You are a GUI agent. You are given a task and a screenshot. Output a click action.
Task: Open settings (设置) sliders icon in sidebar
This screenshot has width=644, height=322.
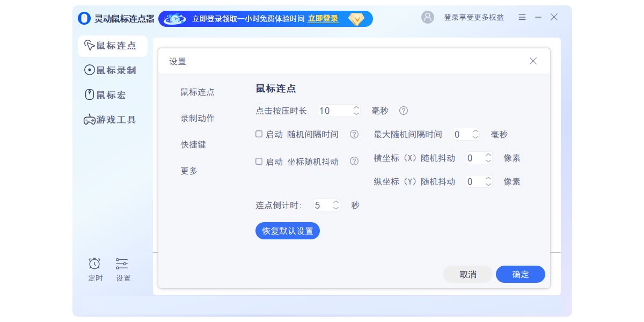point(122,264)
